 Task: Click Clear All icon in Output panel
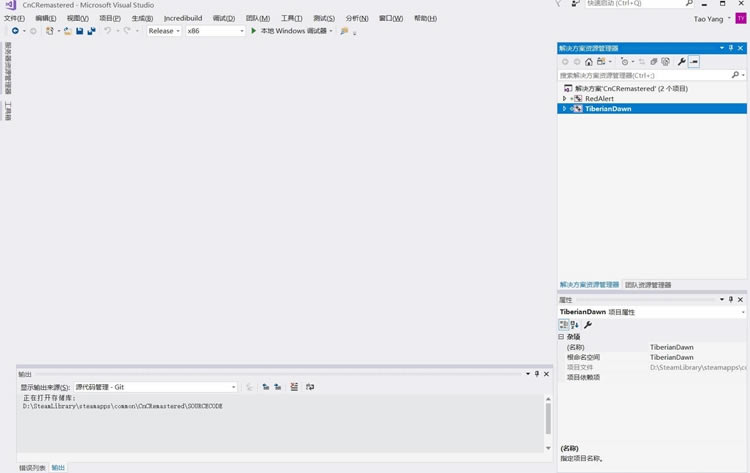click(294, 387)
